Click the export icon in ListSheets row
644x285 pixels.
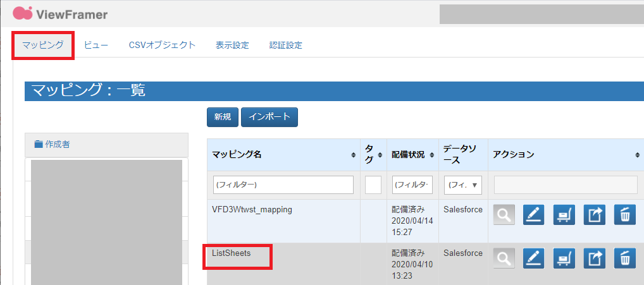pyautogui.click(x=595, y=258)
